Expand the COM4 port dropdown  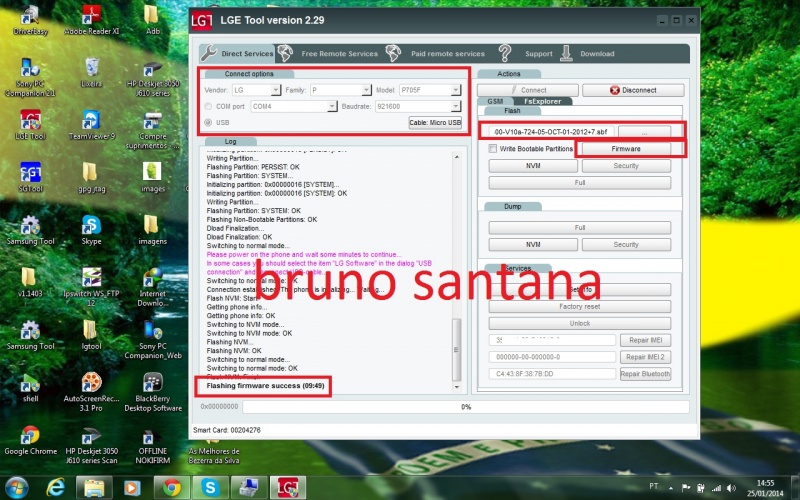332,106
